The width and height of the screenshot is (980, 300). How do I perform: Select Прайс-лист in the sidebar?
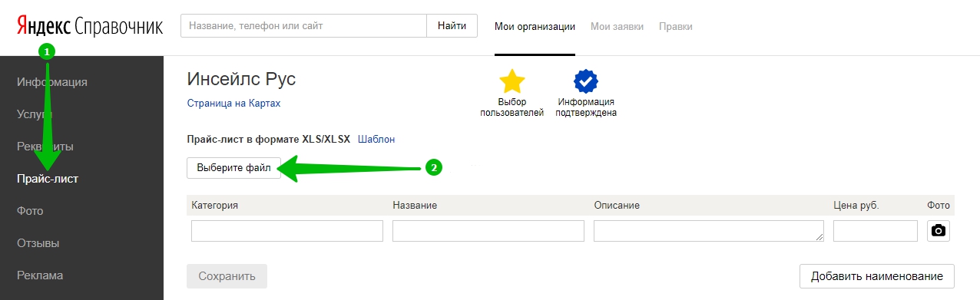pyautogui.click(x=48, y=179)
